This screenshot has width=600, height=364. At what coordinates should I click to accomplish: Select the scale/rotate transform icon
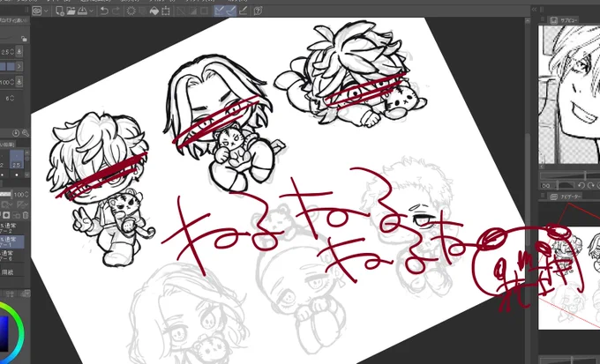(166, 11)
